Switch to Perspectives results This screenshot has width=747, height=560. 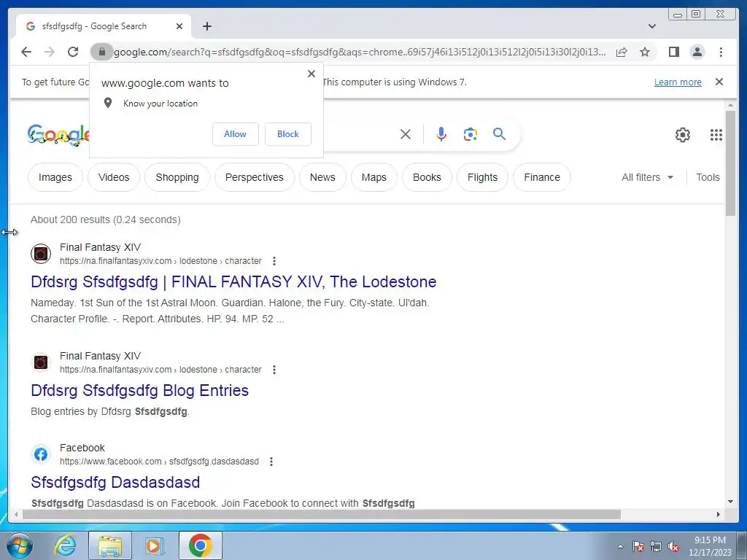pos(255,177)
